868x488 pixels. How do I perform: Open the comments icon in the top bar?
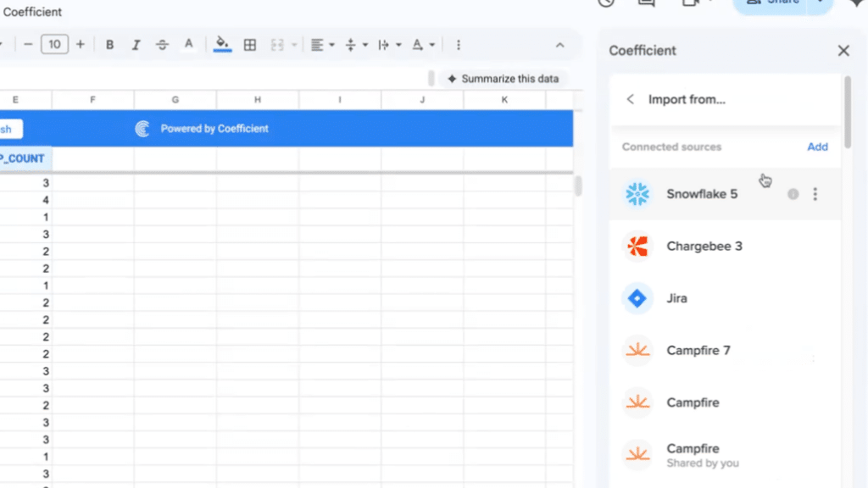[646, 3]
